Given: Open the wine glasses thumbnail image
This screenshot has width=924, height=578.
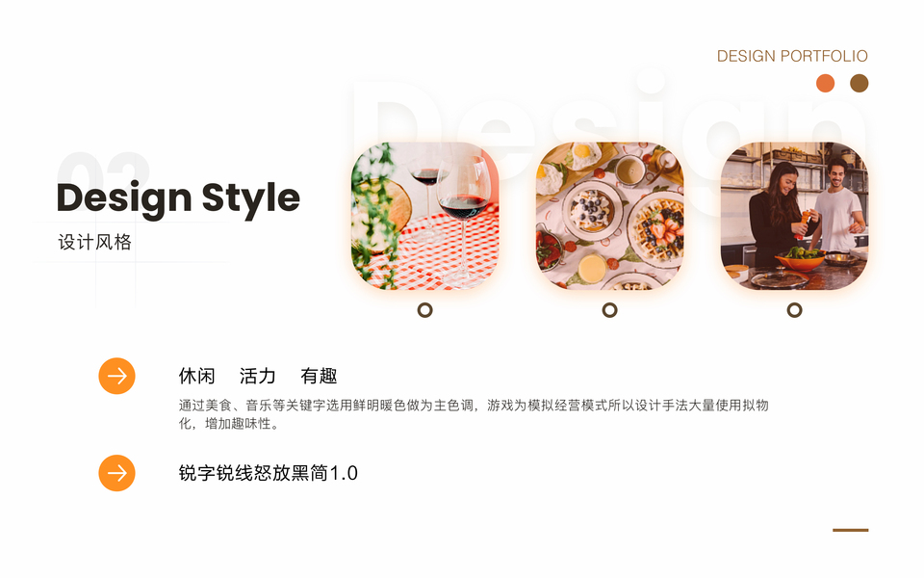Looking at the screenshot, I should (424, 216).
